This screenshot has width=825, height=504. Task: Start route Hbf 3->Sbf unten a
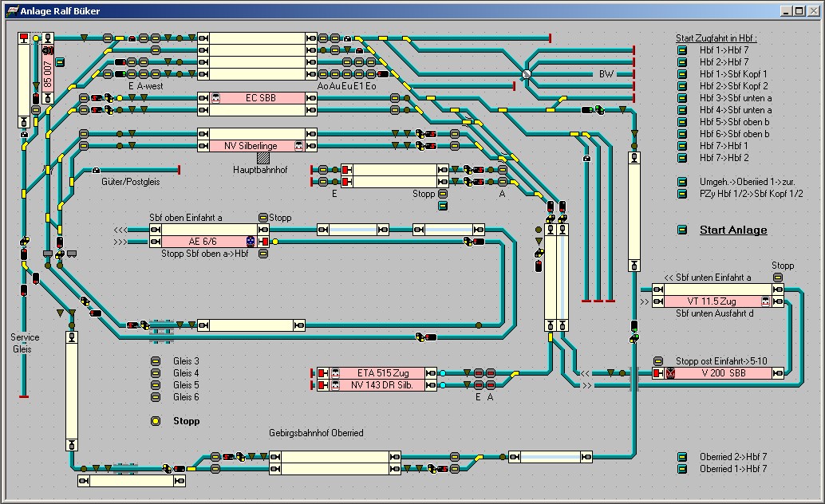682,98
